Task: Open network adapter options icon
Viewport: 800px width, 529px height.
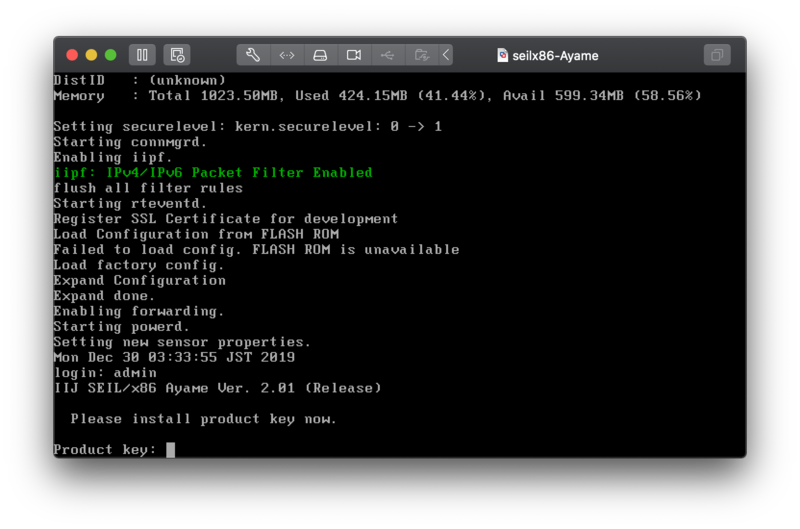Action: (x=287, y=55)
